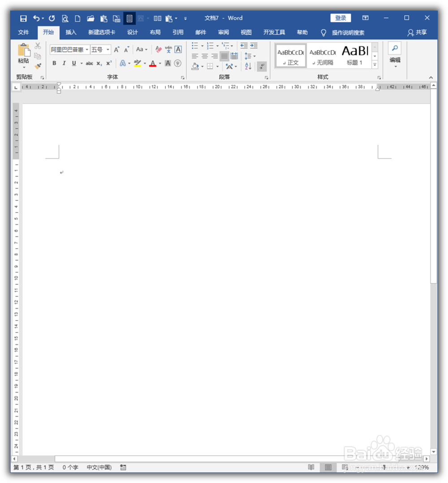Image resolution: width=448 pixels, height=483 pixels.
Task: Toggle Italic formatting
Action: coord(64,63)
